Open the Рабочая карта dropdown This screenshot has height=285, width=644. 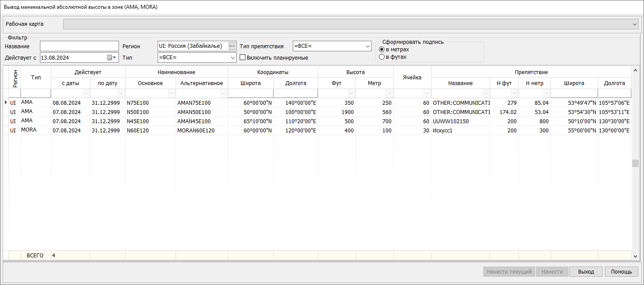pyautogui.click(x=634, y=24)
